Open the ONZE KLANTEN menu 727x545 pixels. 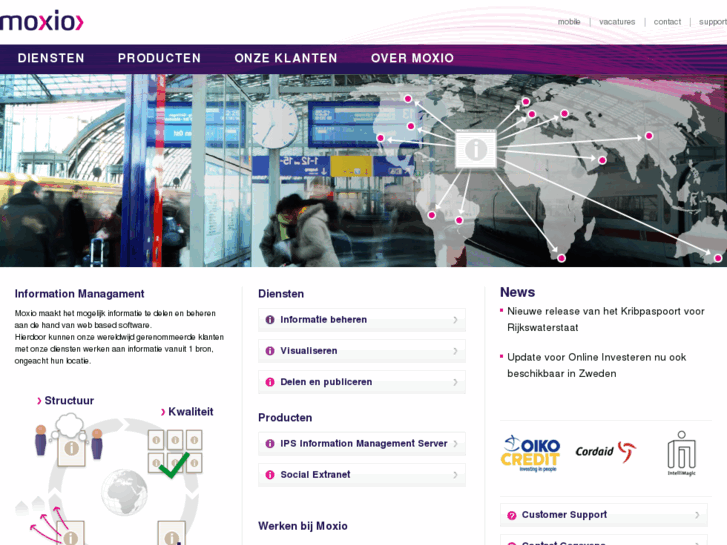click(x=286, y=58)
